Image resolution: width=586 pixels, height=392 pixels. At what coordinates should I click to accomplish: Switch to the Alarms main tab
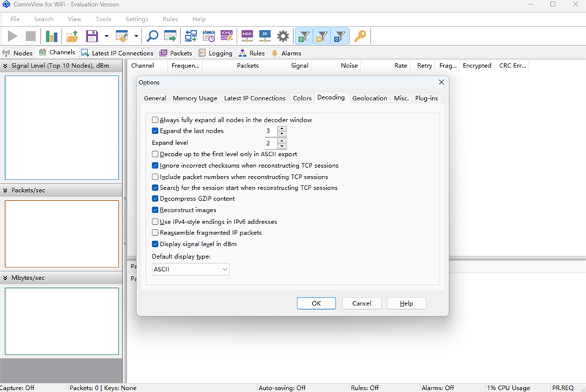click(x=286, y=53)
